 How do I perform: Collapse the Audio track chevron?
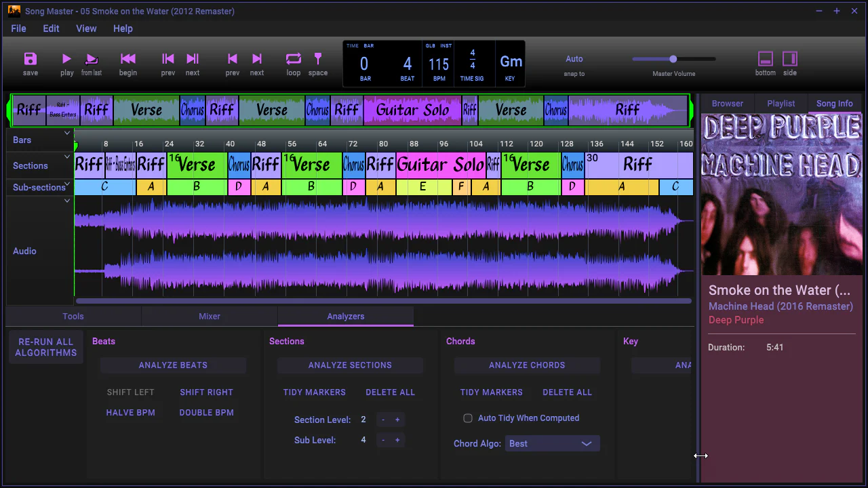[67, 201]
